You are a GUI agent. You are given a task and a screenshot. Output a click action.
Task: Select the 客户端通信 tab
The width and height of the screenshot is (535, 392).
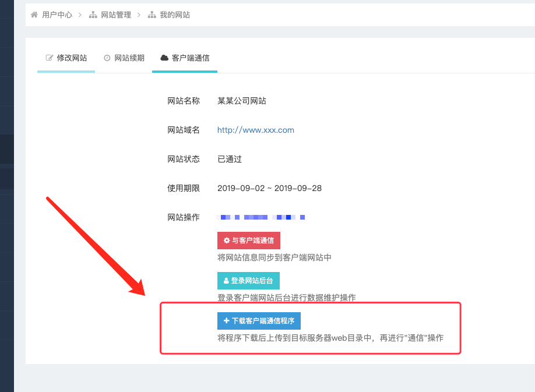point(185,58)
